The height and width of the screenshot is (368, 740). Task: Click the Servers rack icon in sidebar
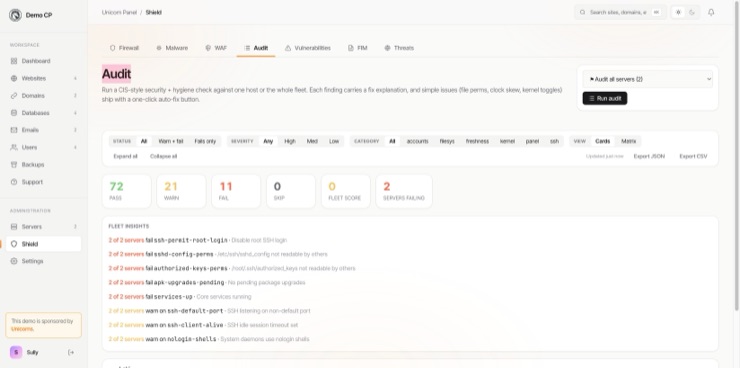coord(14,226)
